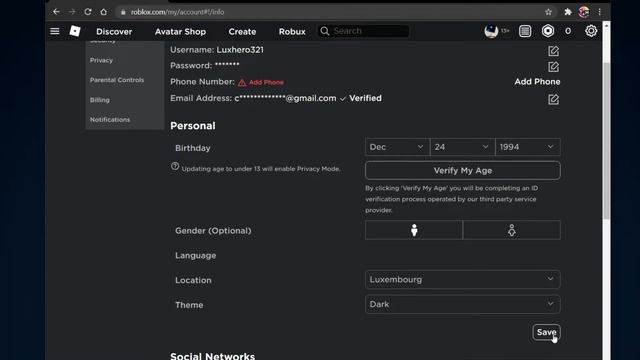Image resolution: width=640 pixels, height=360 pixels.
Task: Switch to the Notifications settings tab
Action: (110, 120)
